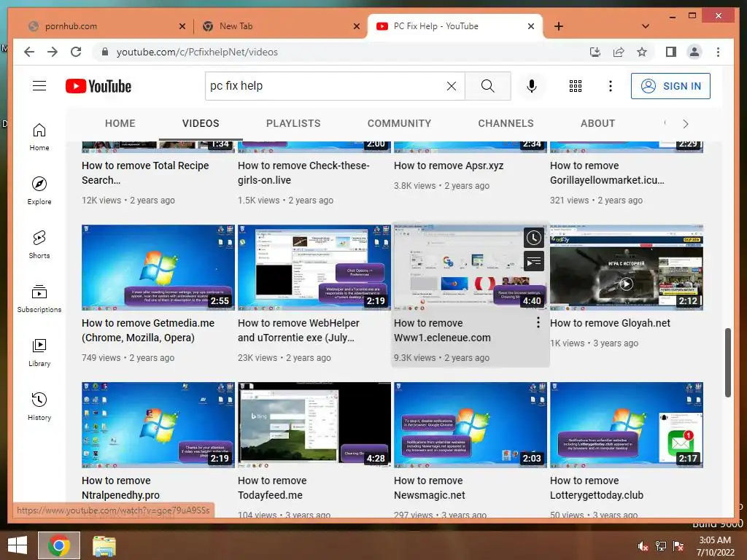The height and width of the screenshot is (560, 747).
Task: Open a new browser tab with plus
Action: [x=559, y=26]
